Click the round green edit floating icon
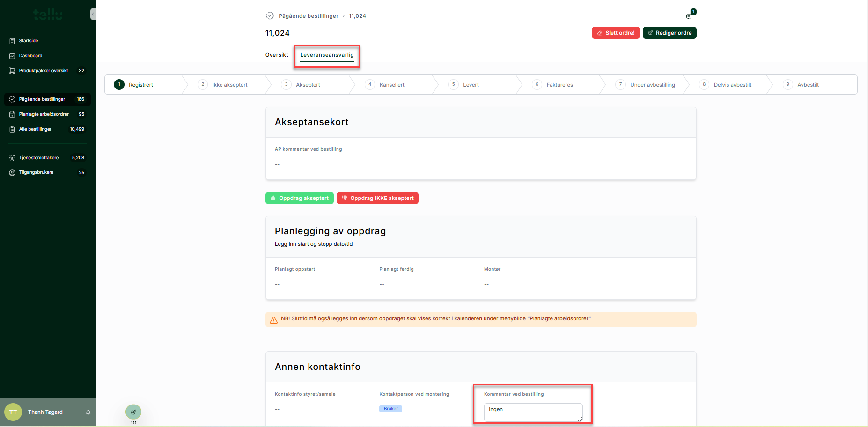Screen dimensions: 868x427 click(x=133, y=412)
